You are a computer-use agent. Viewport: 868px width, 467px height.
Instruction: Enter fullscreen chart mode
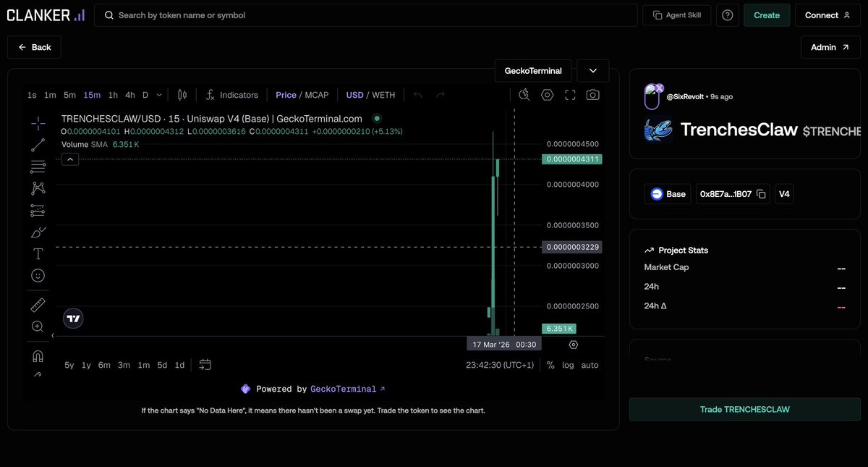point(570,95)
